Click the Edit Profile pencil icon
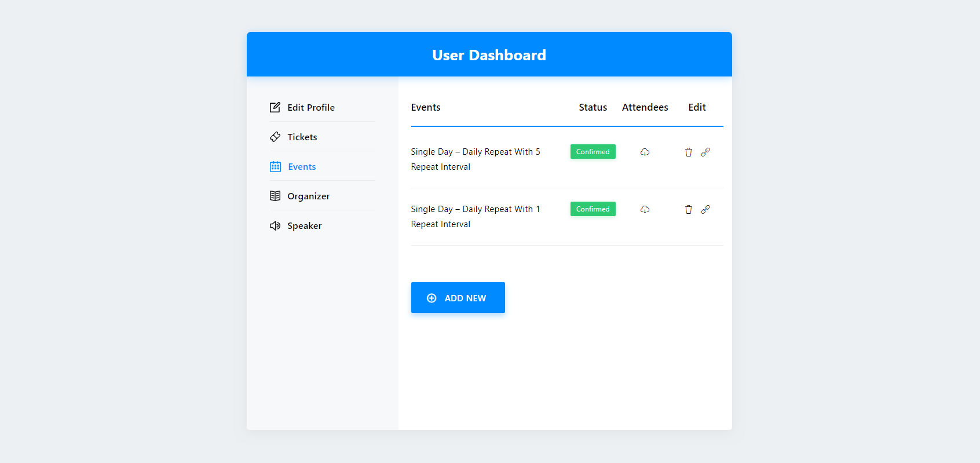 click(x=275, y=107)
